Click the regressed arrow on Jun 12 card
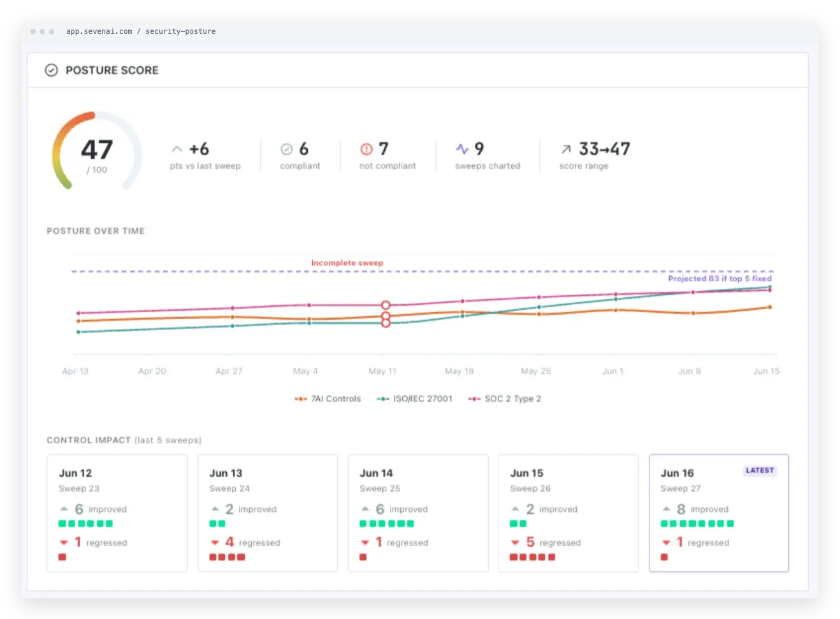840x619 pixels. pyautogui.click(x=64, y=543)
